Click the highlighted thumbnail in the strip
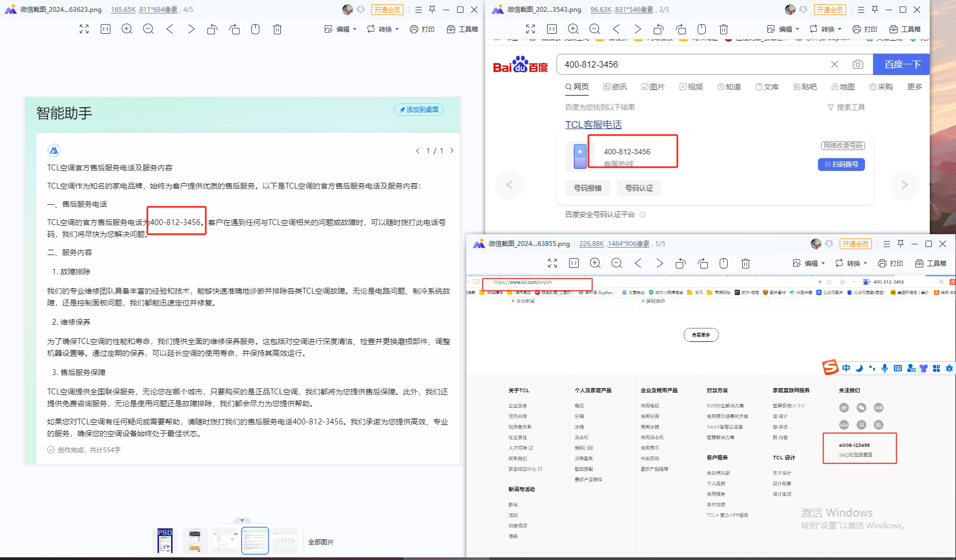 coord(255,541)
